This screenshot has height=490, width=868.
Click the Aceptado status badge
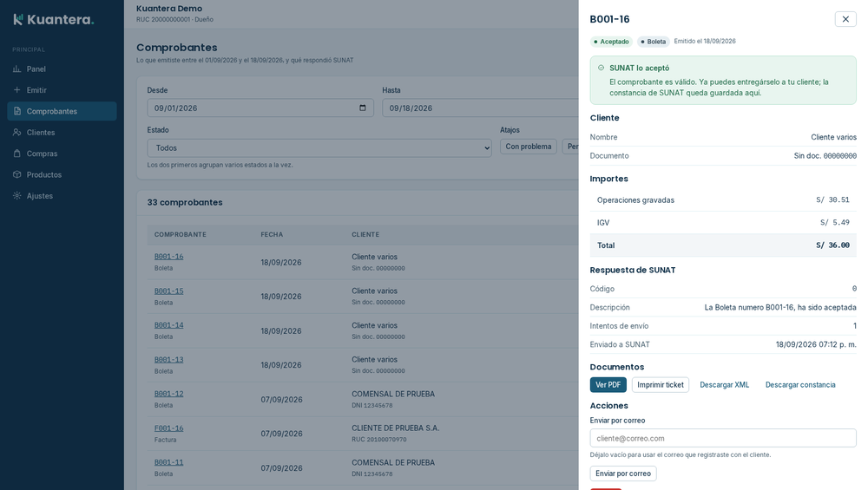tap(611, 42)
